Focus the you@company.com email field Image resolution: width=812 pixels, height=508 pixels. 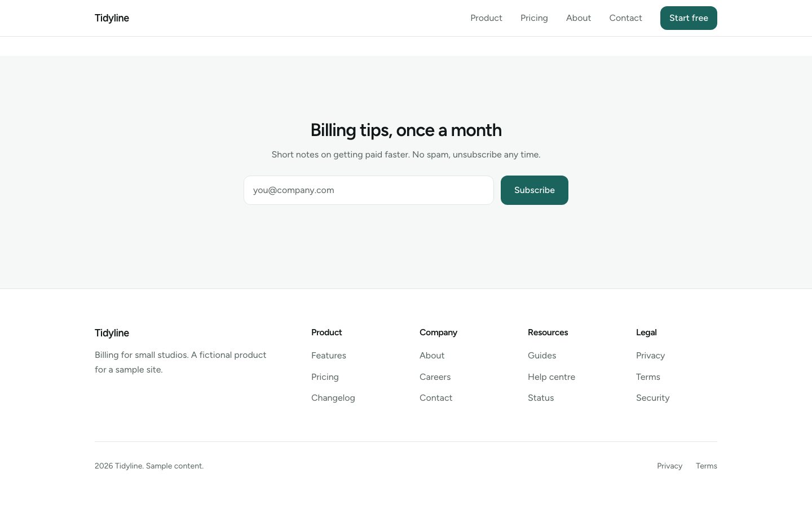[369, 190]
